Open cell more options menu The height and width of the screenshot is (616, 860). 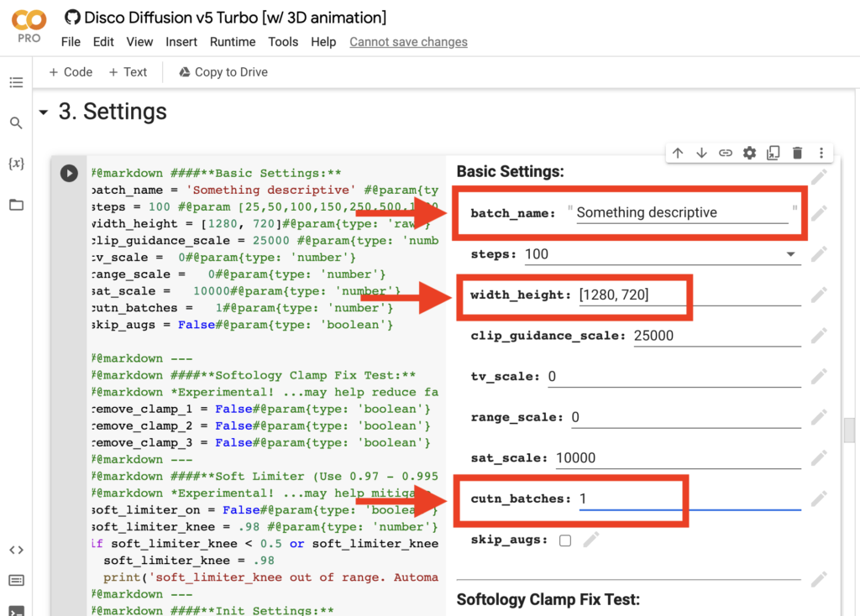tap(821, 153)
